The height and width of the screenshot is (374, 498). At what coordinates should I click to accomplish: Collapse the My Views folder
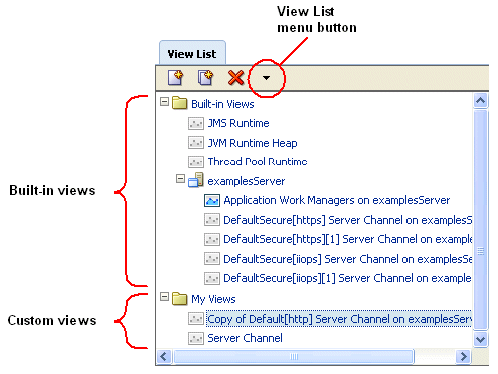(x=164, y=296)
